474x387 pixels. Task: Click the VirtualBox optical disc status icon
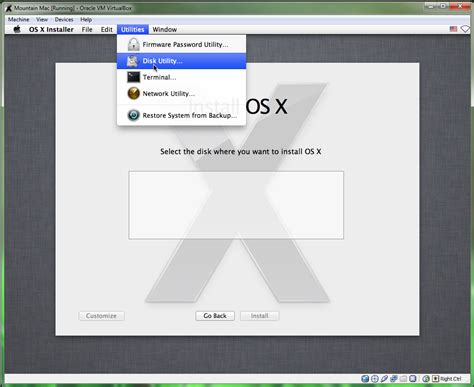pos(374,379)
